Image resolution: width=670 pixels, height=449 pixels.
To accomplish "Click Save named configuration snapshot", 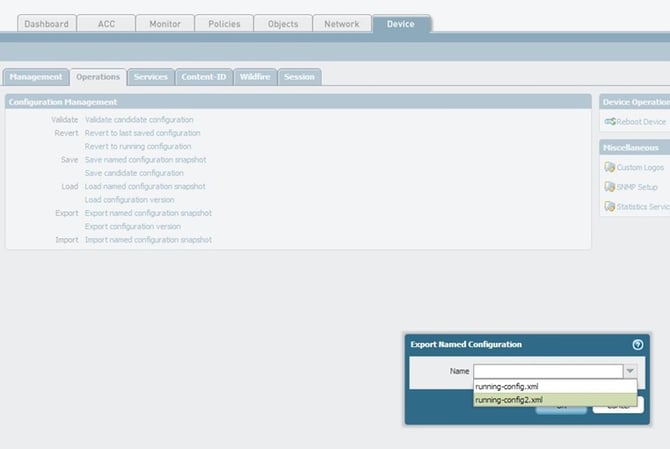I will click(x=145, y=159).
